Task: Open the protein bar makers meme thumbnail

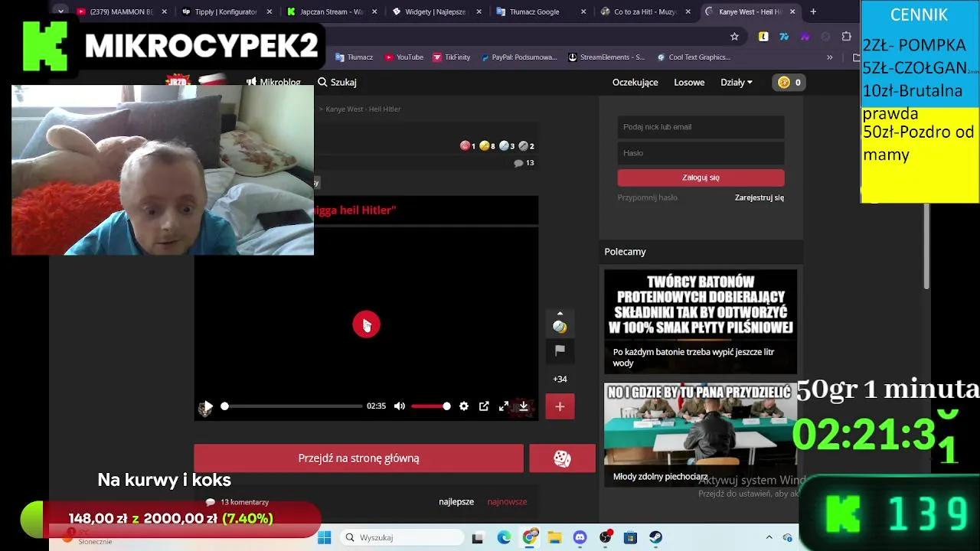Action: [701, 320]
